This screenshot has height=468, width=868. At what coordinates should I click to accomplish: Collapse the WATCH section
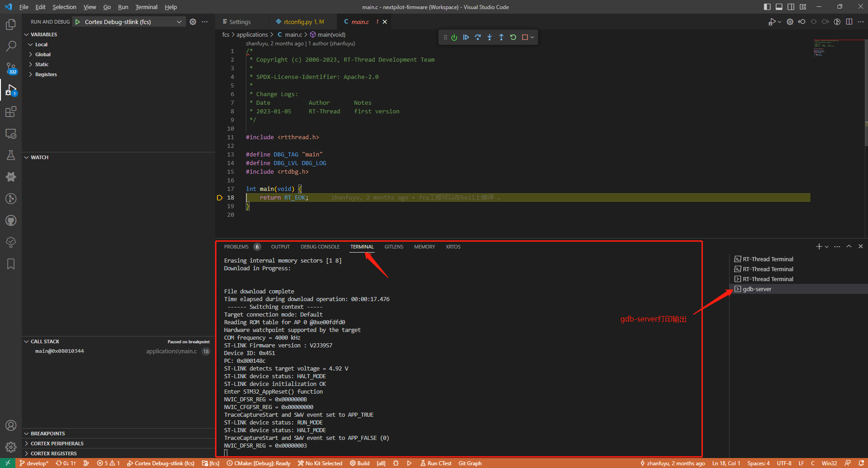click(x=118, y=157)
